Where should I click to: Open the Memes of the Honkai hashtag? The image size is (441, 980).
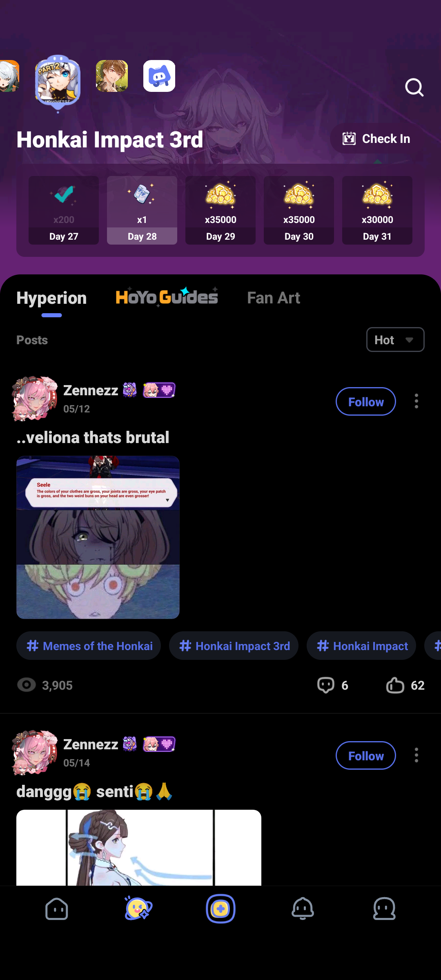(x=89, y=646)
